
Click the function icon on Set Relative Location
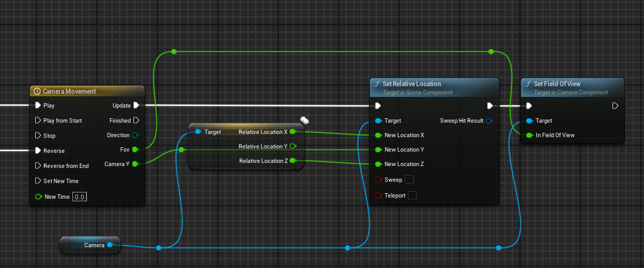(x=377, y=84)
